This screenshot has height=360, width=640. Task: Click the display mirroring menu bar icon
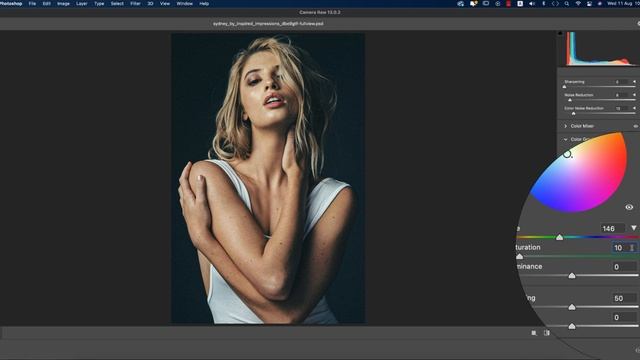486,4
